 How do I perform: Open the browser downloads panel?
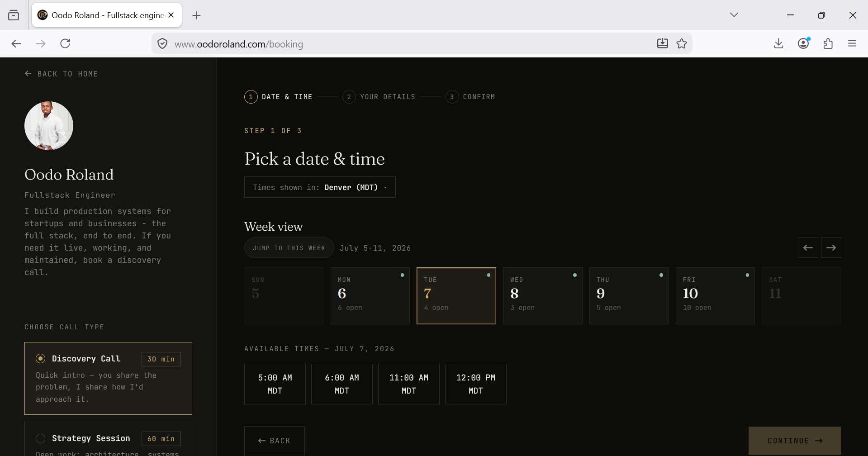click(778, 43)
